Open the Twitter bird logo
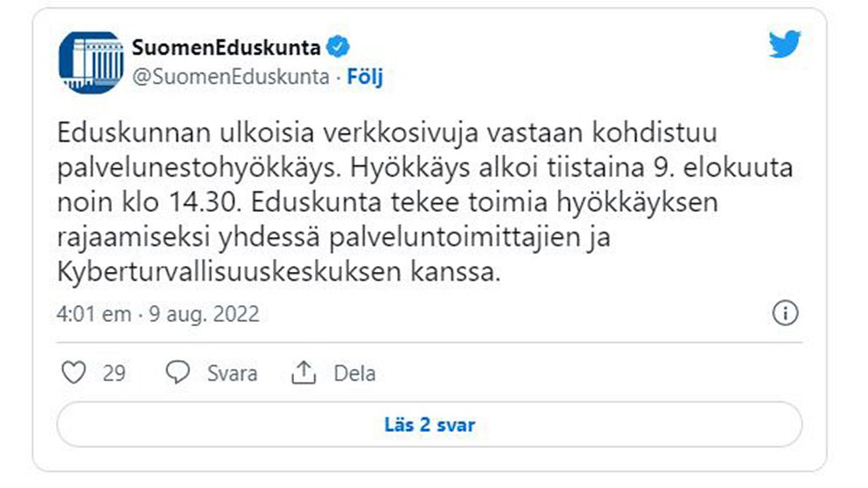The height and width of the screenshot is (488, 868). click(784, 45)
